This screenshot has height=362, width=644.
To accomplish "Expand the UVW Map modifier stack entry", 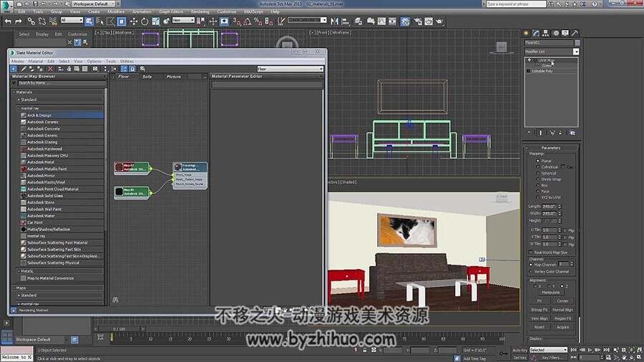I will (x=535, y=60).
